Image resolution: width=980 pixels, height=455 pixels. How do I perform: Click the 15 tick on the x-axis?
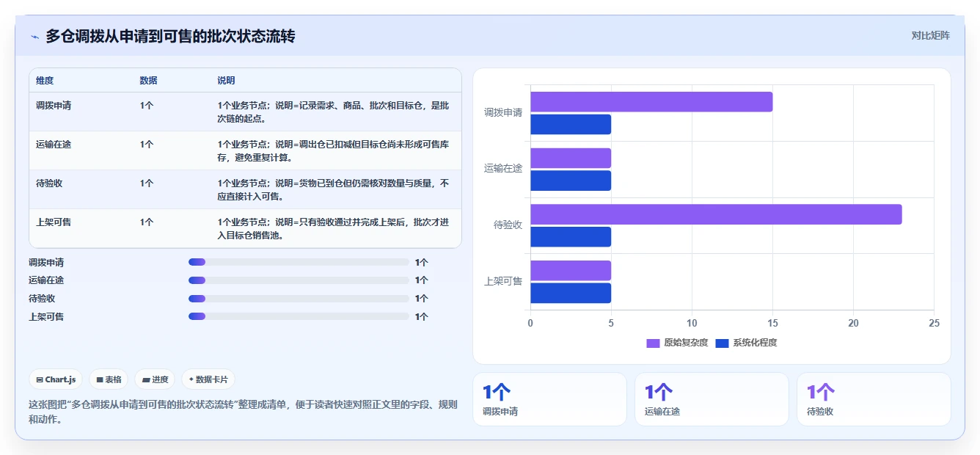[772, 323]
